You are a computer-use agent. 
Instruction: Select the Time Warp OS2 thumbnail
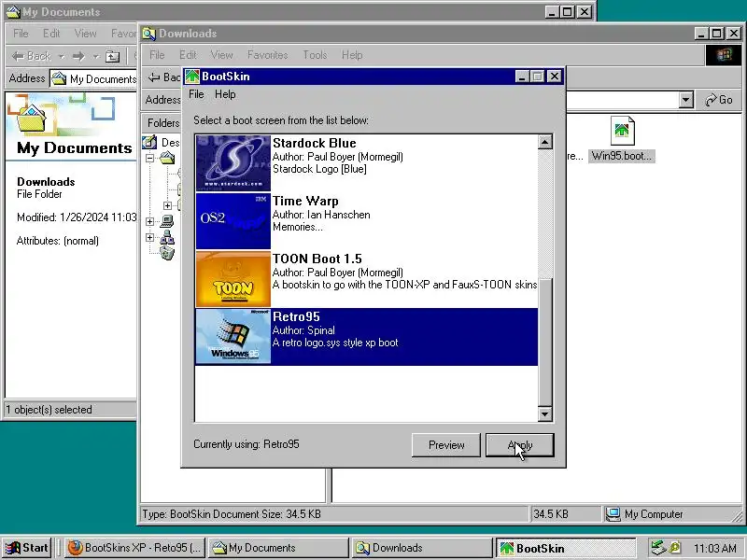(233, 221)
